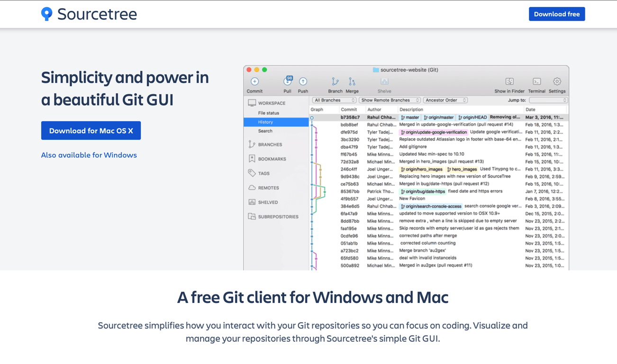The height and width of the screenshot is (364, 617).
Task: Select Search in sidebar
Action: (265, 131)
